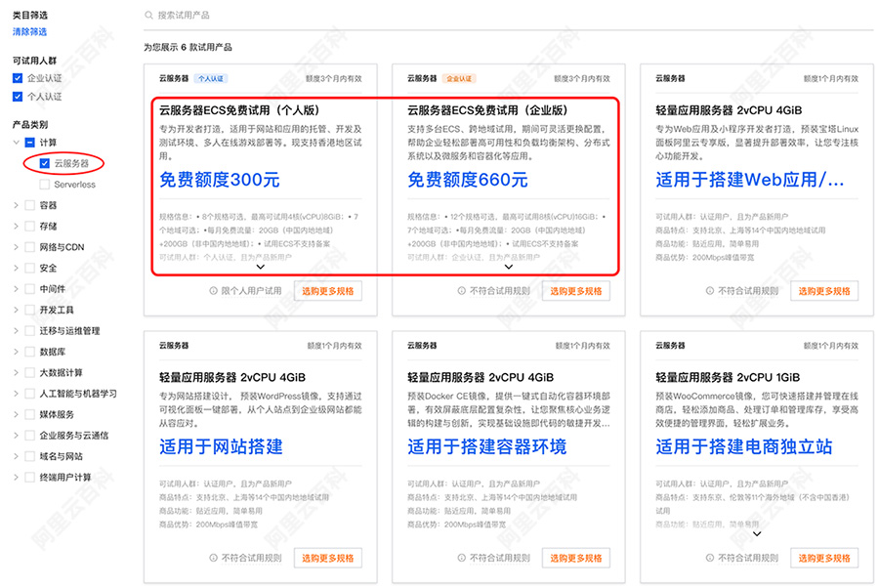Click 适用于搭建容器环境 heading
879x588 pixels.
(487, 446)
